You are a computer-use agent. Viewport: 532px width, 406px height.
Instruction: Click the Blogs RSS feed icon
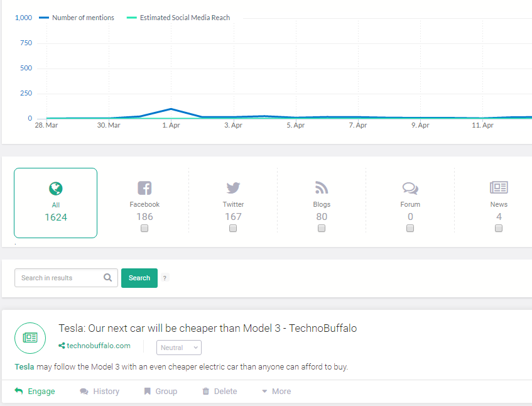tap(322, 187)
